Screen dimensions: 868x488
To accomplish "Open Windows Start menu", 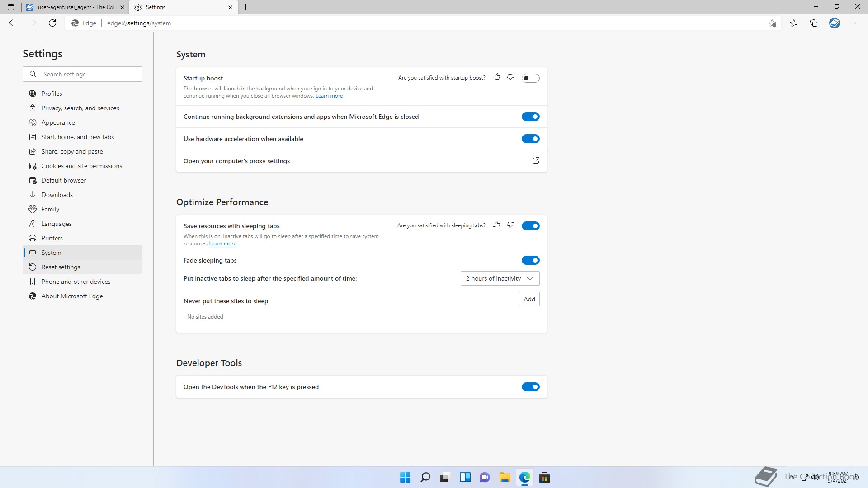I will [406, 477].
